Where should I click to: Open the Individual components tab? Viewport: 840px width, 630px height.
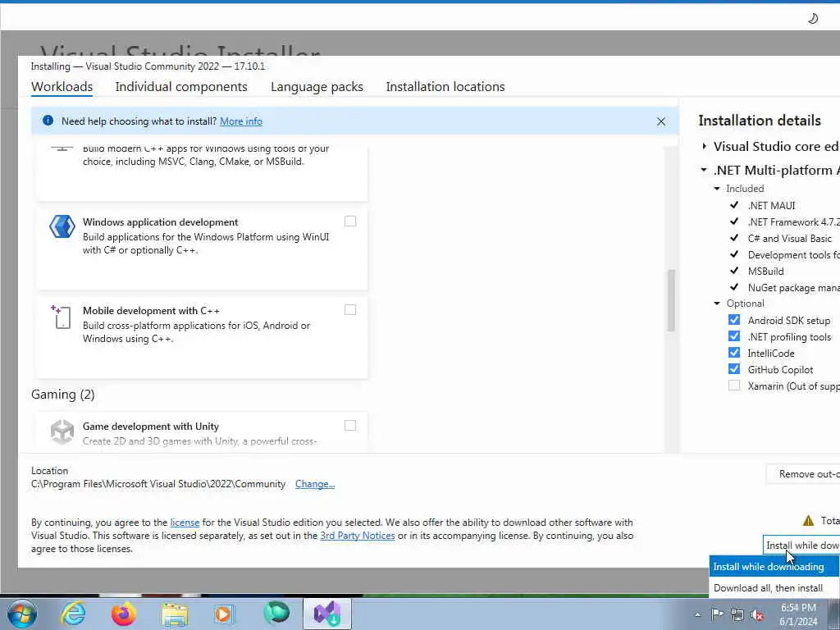[x=181, y=87]
